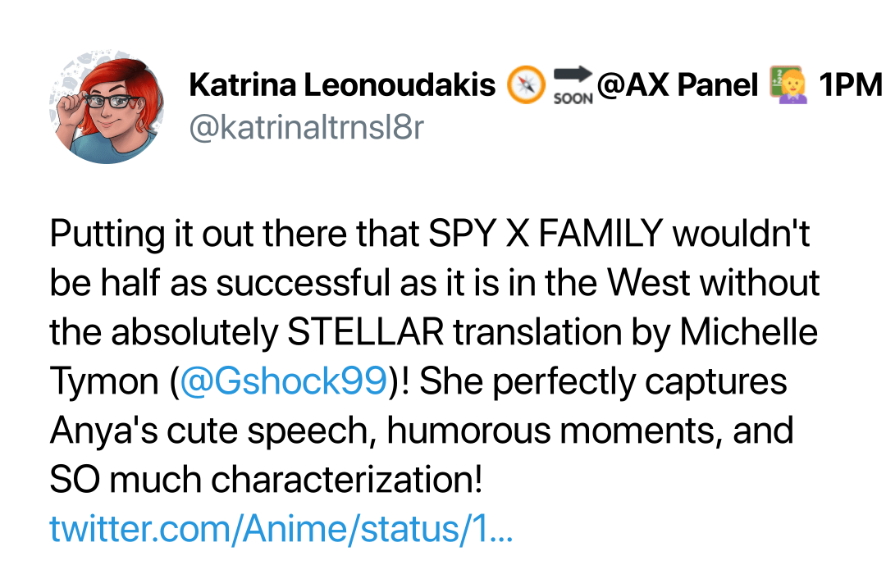886x588 pixels.
Task: Click the 1PM text in the header
Action: (x=851, y=85)
